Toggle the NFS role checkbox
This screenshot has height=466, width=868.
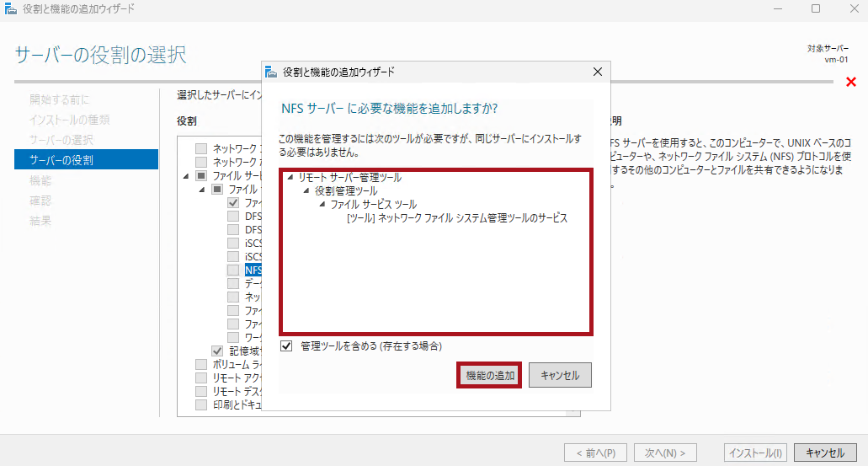pos(233,270)
